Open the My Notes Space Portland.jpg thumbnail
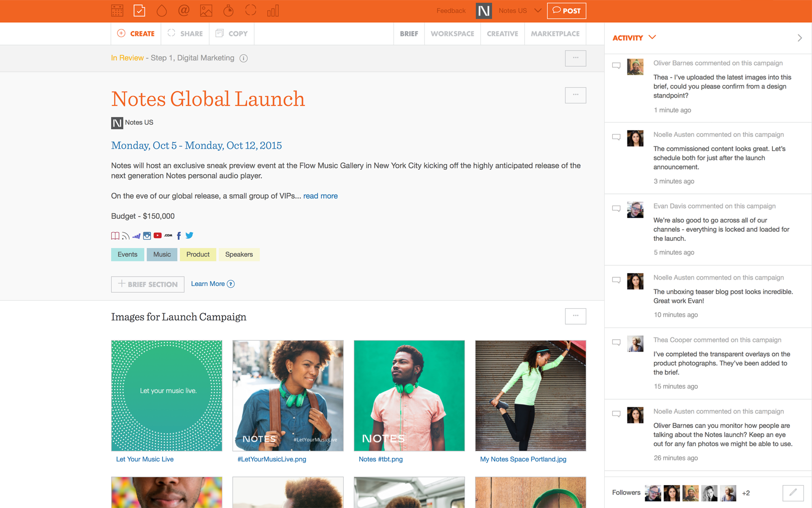This screenshot has width=812, height=508. [x=530, y=395]
